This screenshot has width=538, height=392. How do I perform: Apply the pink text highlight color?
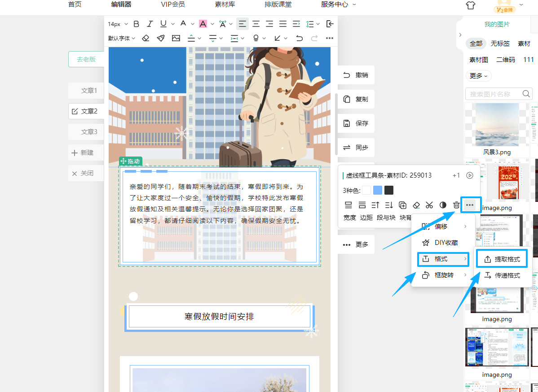click(x=203, y=24)
